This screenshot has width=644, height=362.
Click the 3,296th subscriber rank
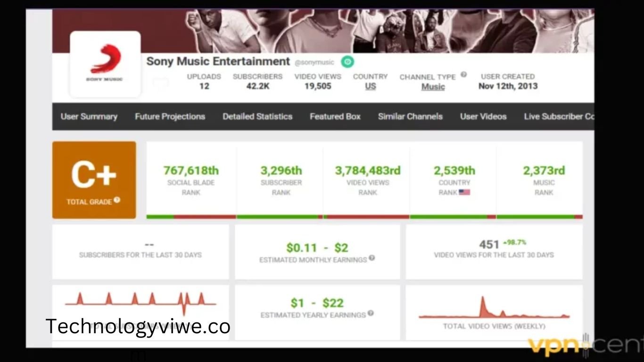click(281, 171)
